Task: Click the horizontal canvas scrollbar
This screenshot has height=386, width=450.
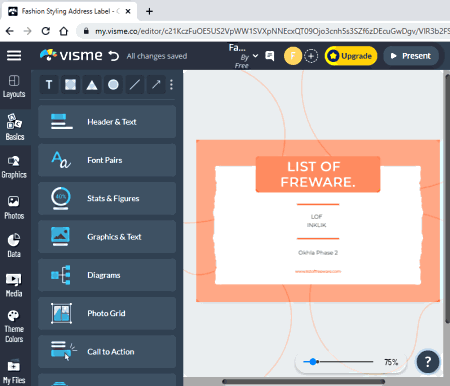Action: coord(303,382)
